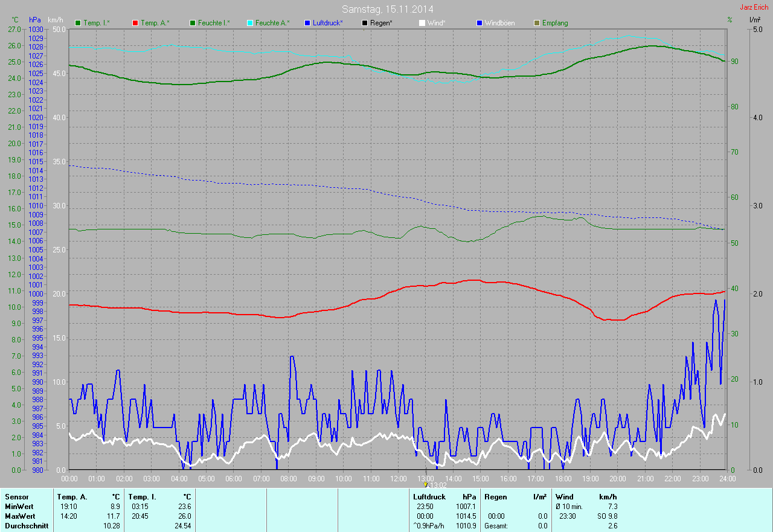Click the green Temp. I. legend square
Image resolution: width=773 pixels, height=532 pixels.
(x=78, y=23)
